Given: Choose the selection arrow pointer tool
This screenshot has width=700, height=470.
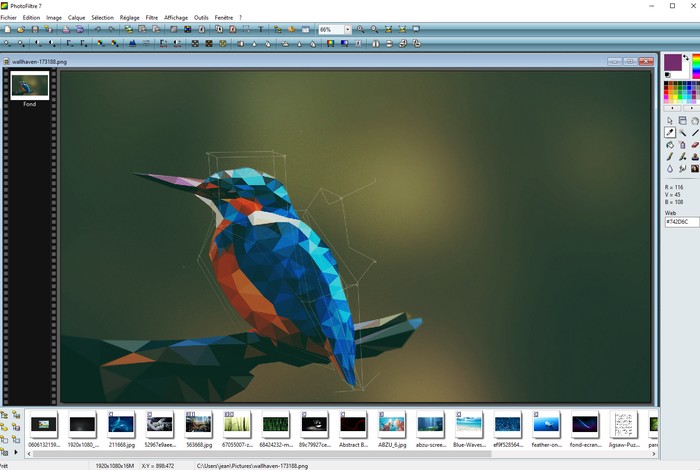Looking at the screenshot, I should 670,120.
